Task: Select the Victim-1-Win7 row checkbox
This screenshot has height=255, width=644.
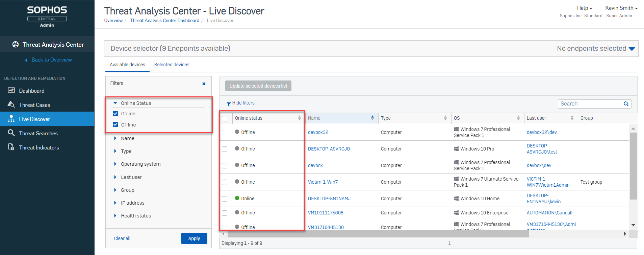Action: (225, 182)
